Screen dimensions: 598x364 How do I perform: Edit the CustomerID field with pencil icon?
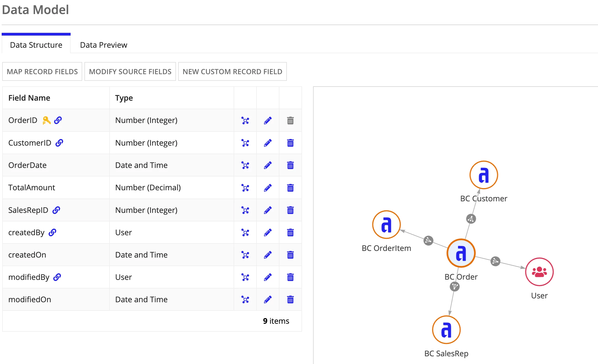click(268, 143)
